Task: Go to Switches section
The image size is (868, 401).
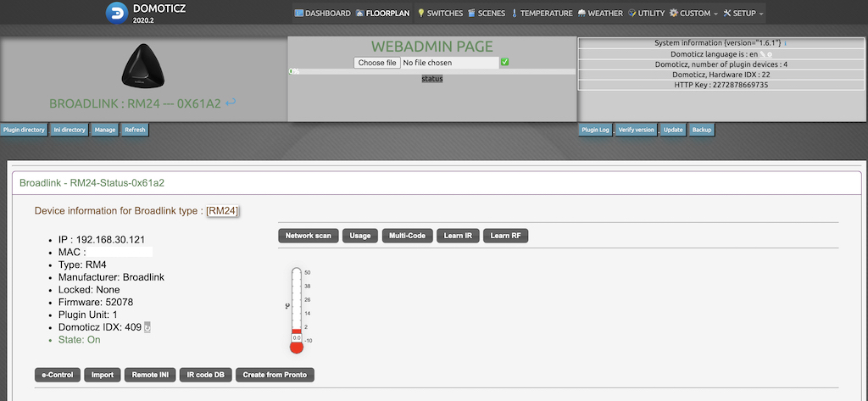Action: click(x=440, y=14)
